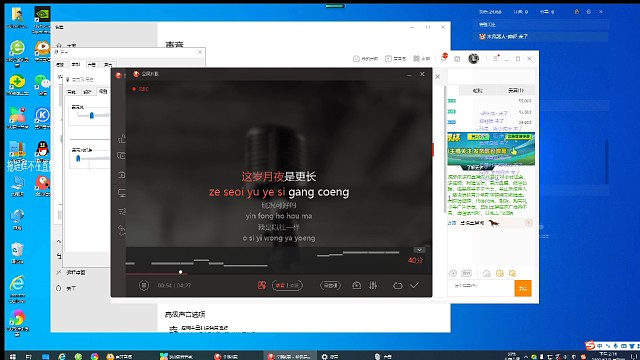The height and width of the screenshot is (360, 640).
Task: Open the play-box icon item in live app toolbar
Action: tap(396, 59)
